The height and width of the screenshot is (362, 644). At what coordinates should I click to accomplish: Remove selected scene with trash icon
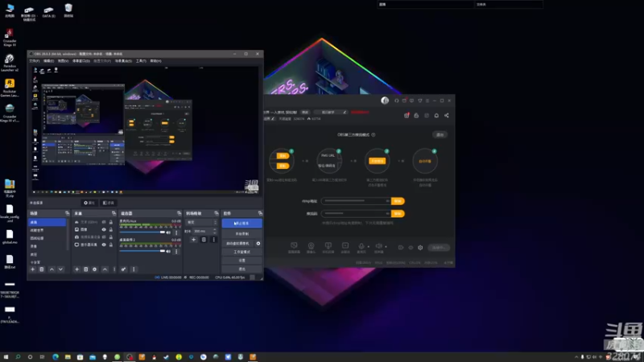pos(42,269)
